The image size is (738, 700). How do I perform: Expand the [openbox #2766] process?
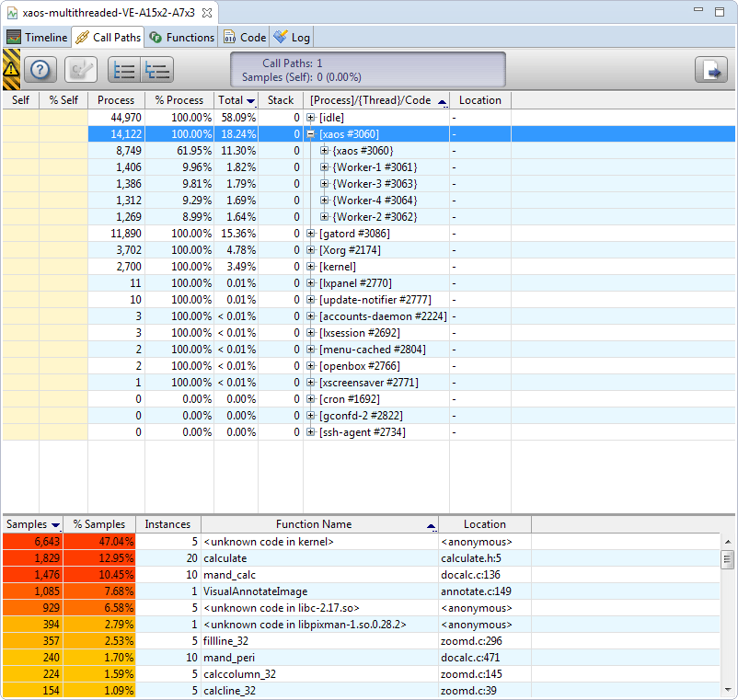[311, 365]
